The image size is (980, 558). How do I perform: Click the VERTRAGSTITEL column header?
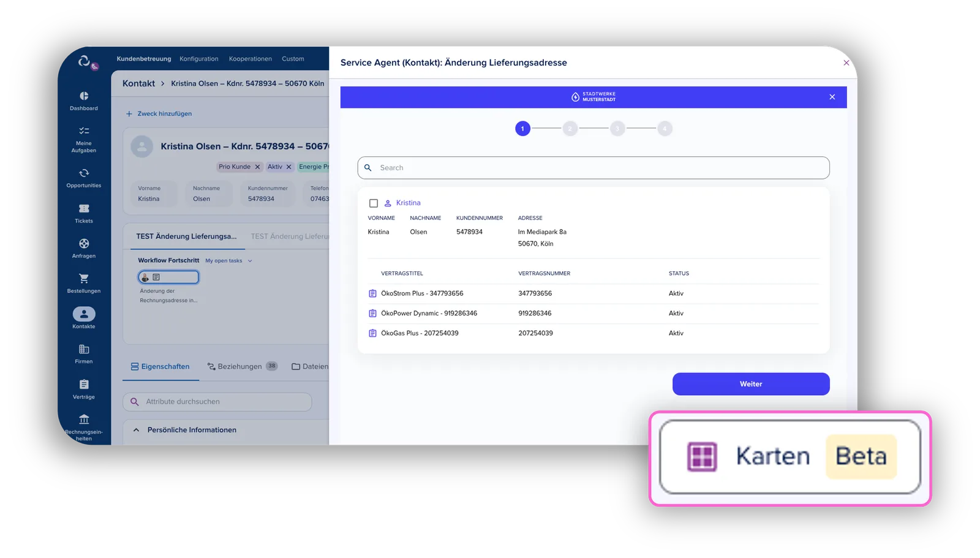pos(402,274)
